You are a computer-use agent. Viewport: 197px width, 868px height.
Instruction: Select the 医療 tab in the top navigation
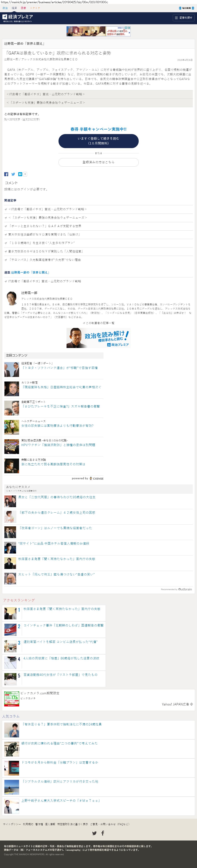(x=23, y=8)
